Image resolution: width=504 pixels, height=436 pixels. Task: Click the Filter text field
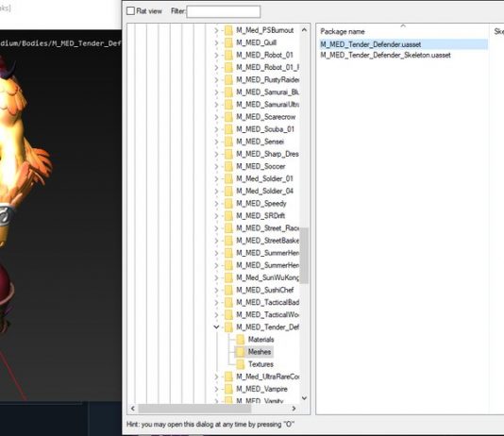tap(224, 11)
